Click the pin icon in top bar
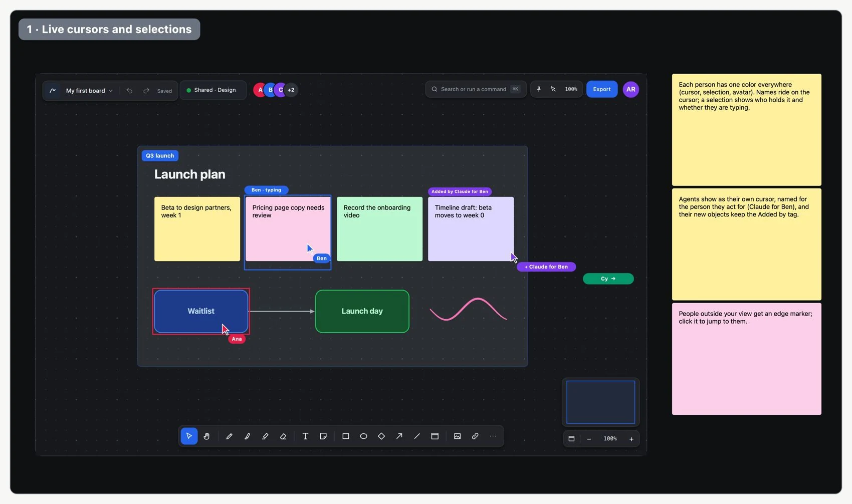This screenshot has height=504, width=852. coord(539,89)
